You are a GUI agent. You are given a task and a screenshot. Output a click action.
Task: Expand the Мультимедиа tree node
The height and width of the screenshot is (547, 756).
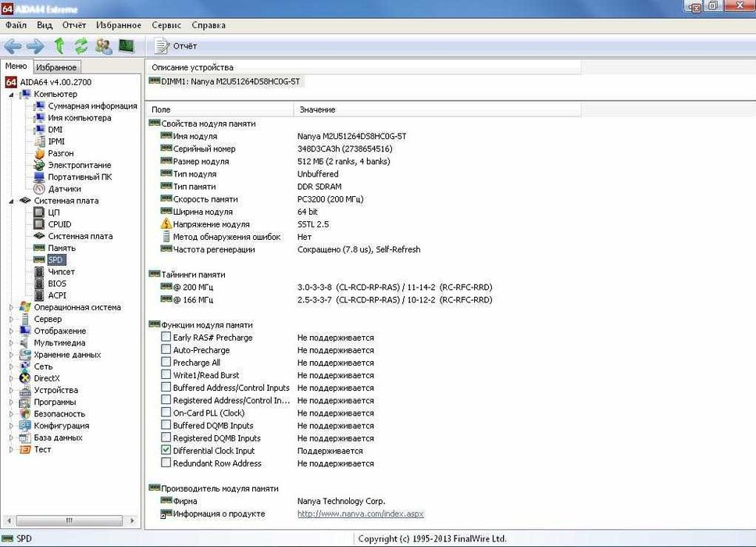[x=11, y=343]
